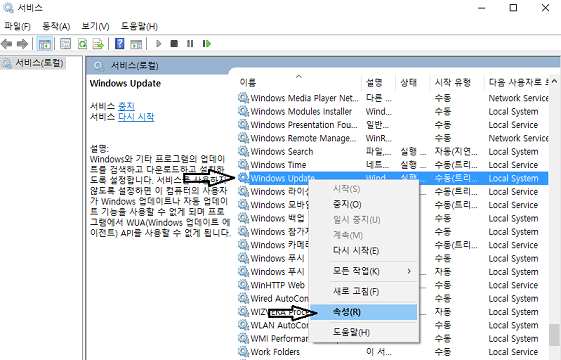Click the blue Help question mark icon
Image resolution: width=561 pixels, height=360 pixels.
click(119, 44)
